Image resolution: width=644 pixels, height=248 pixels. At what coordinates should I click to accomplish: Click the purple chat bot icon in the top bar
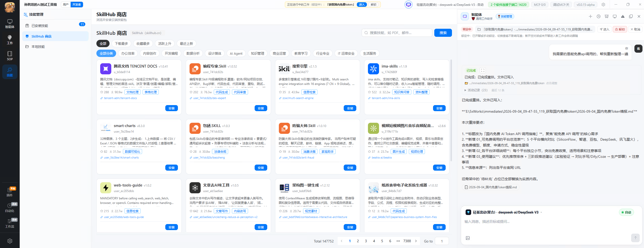pos(408,5)
